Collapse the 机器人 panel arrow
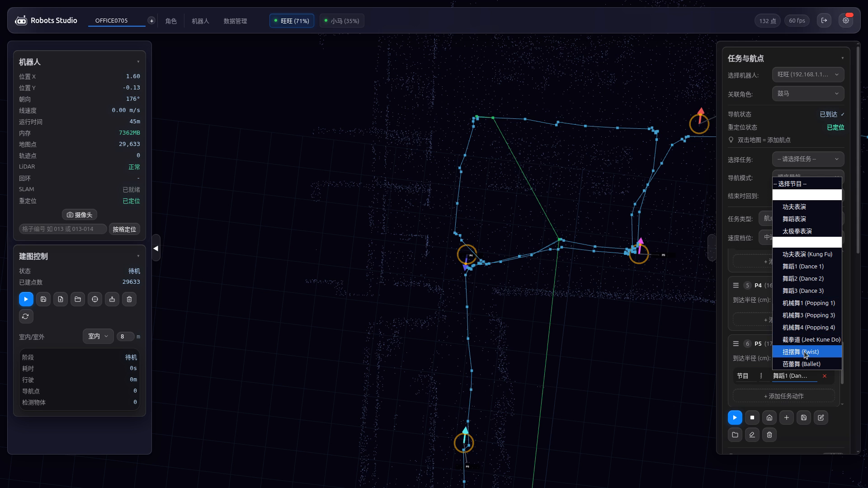 [x=138, y=62]
